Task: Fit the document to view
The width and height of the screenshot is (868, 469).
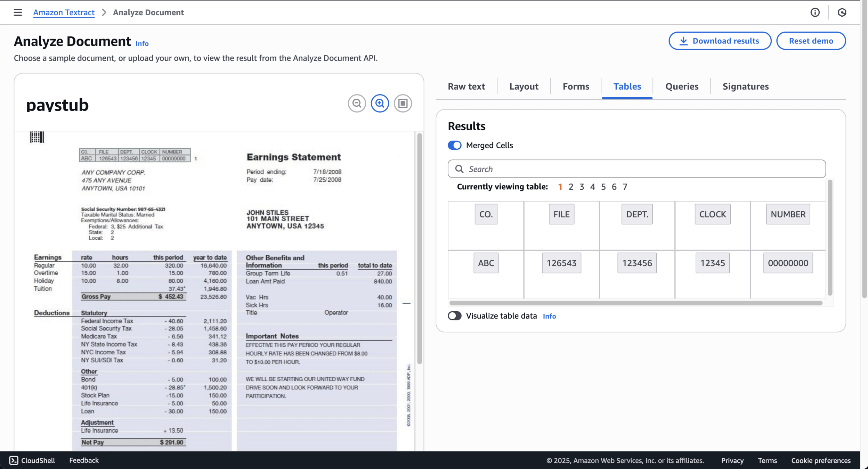Action: (403, 103)
